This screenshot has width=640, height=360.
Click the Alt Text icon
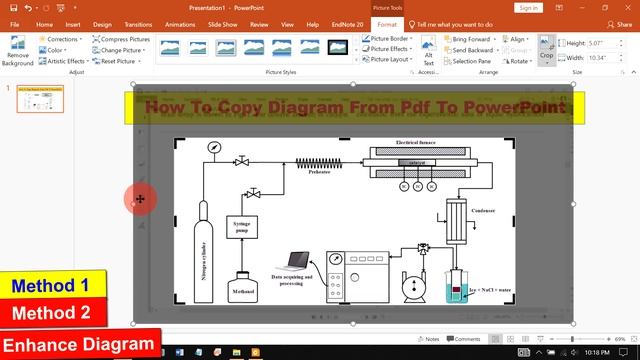429,51
